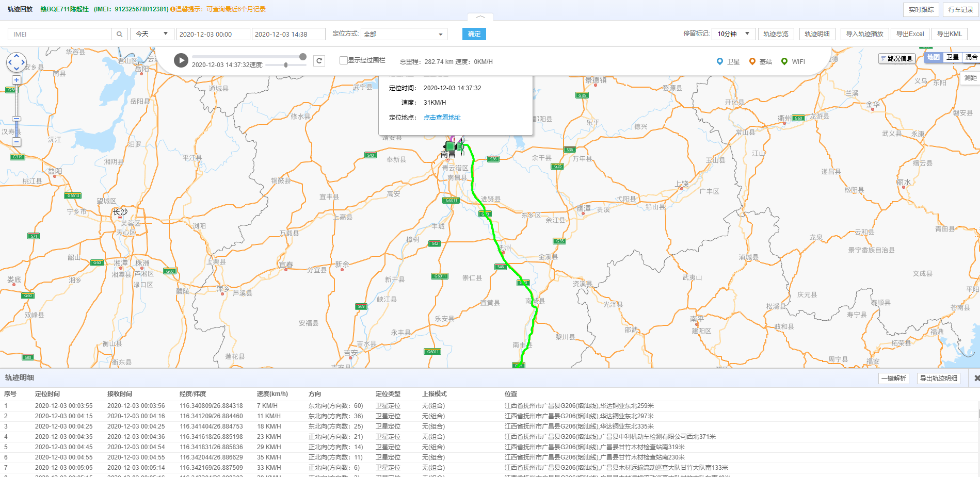Select row 7 coordinates 116.342169/26.887509
This screenshot has width=980, height=477.
pos(211,468)
